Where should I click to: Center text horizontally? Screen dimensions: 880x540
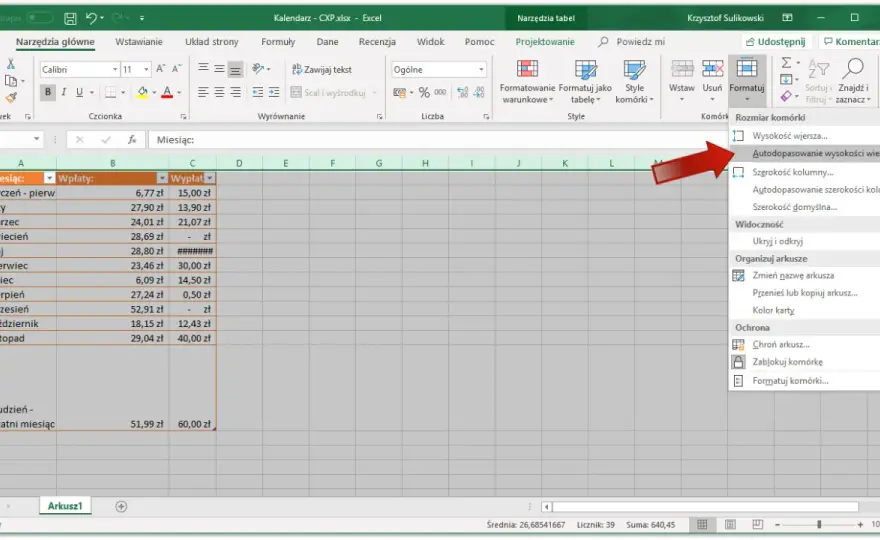[x=219, y=92]
